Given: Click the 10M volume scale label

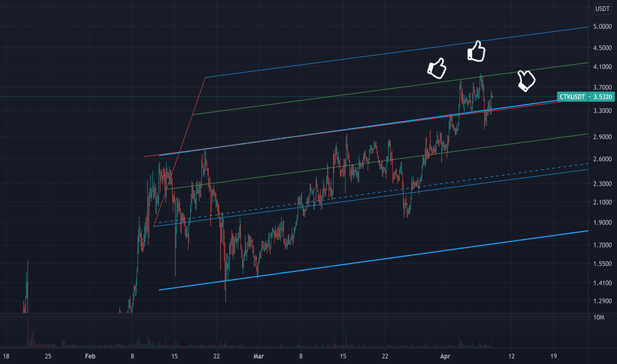Looking at the screenshot, I should point(598,317).
